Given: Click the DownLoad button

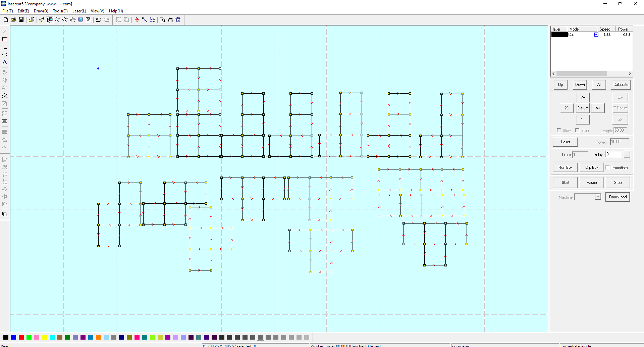Looking at the screenshot, I should [x=618, y=197].
